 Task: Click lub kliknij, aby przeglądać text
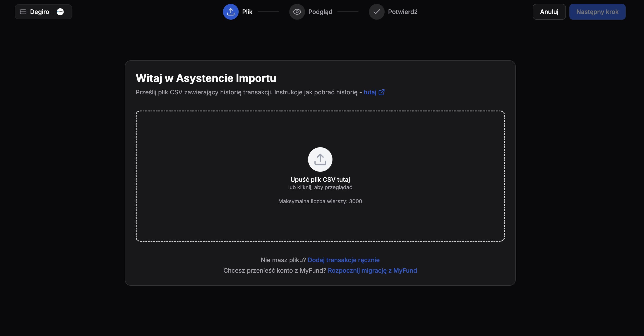tap(320, 187)
